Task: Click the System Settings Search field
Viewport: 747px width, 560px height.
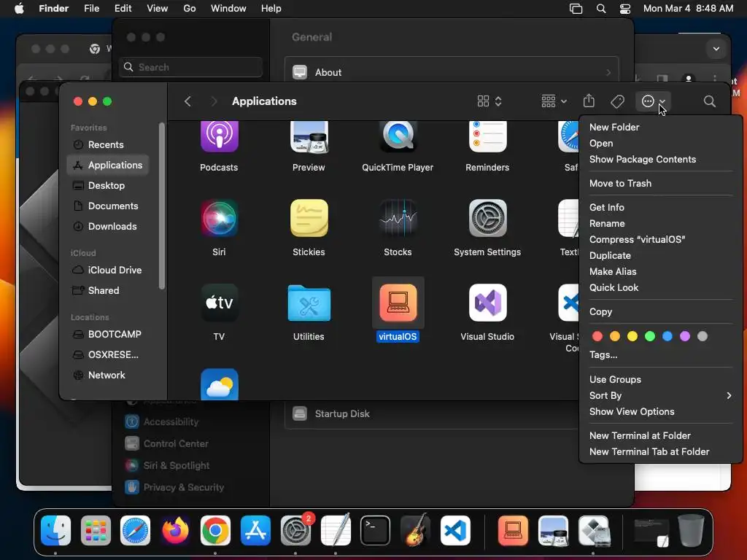Action: 190,67
